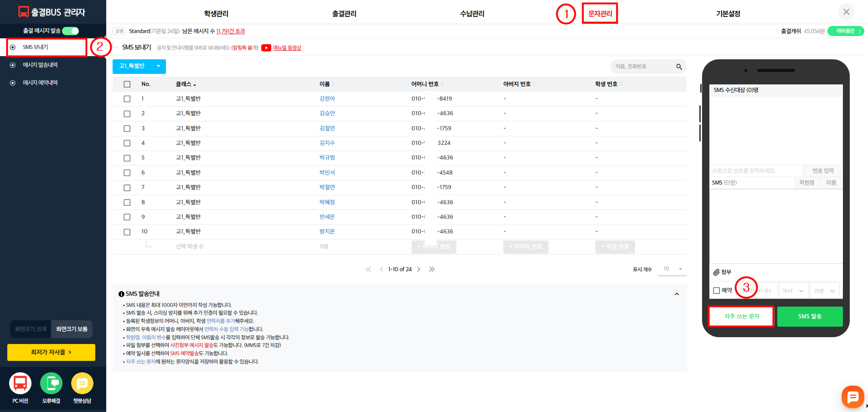Open 메시지 발송내역 in sidebar
The height and width of the screenshot is (412, 868).
click(x=40, y=65)
